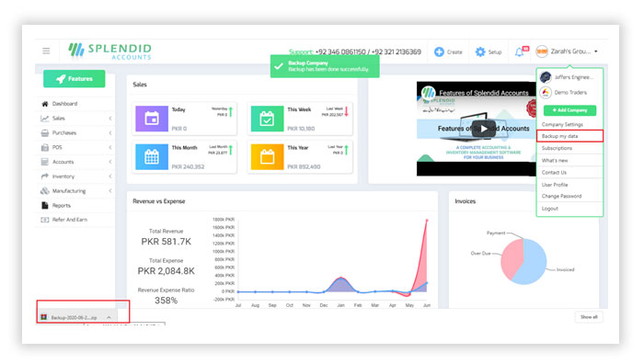Select Backup my data menu item

point(569,136)
